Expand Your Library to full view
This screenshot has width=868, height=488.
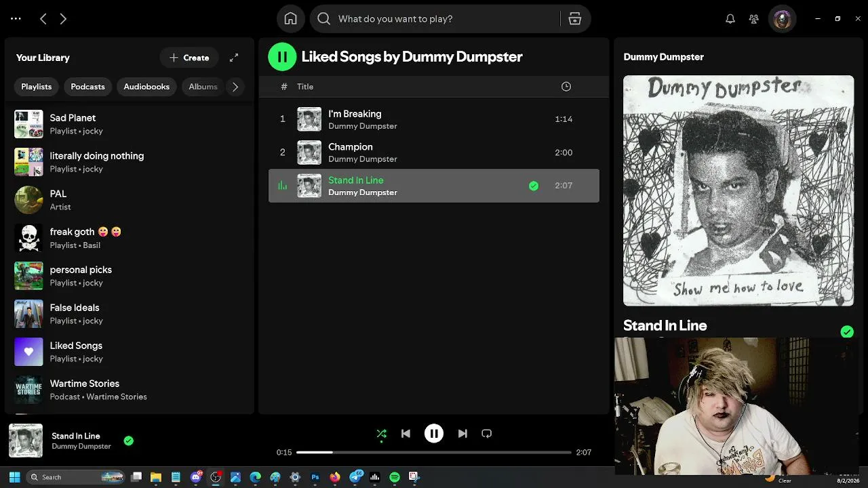pos(234,58)
